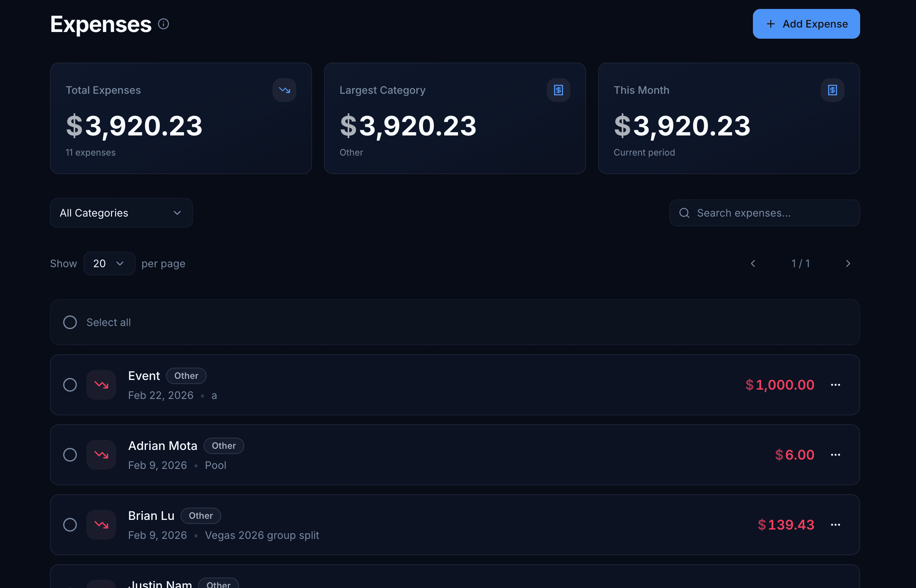Click the Add Expense button
Viewport: 916px width, 588px height.
click(806, 24)
